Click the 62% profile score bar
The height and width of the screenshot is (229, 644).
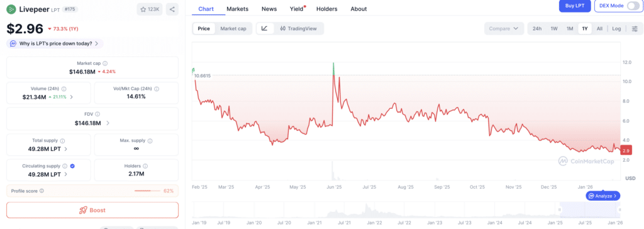pos(148,191)
